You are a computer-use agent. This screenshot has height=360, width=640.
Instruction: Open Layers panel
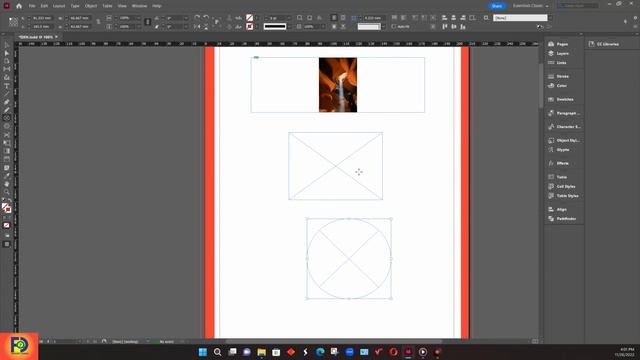562,53
